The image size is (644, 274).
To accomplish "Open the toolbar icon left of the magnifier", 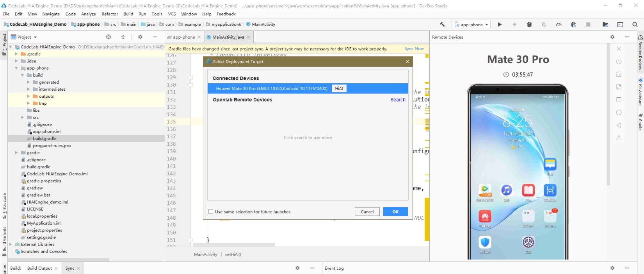I will pyautogui.click(x=620, y=24).
